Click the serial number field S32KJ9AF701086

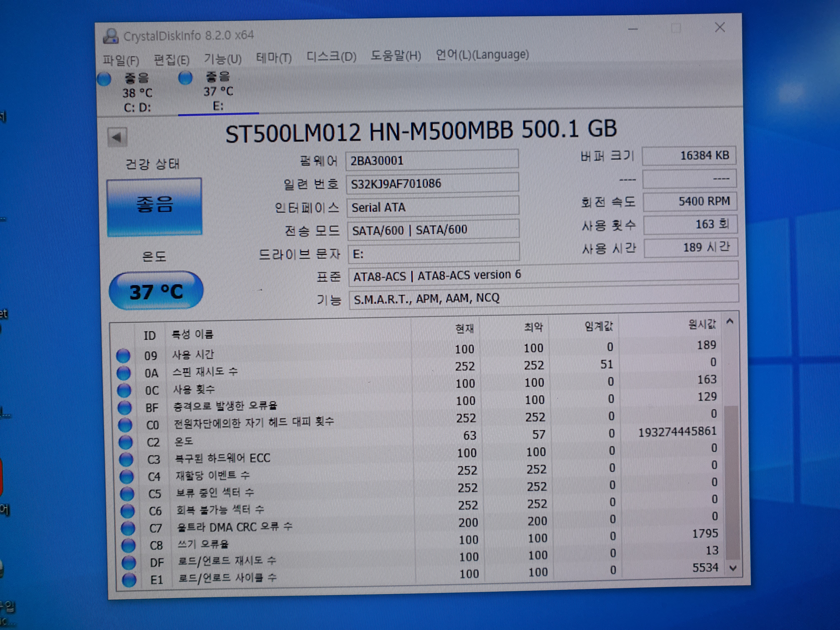pos(432,183)
